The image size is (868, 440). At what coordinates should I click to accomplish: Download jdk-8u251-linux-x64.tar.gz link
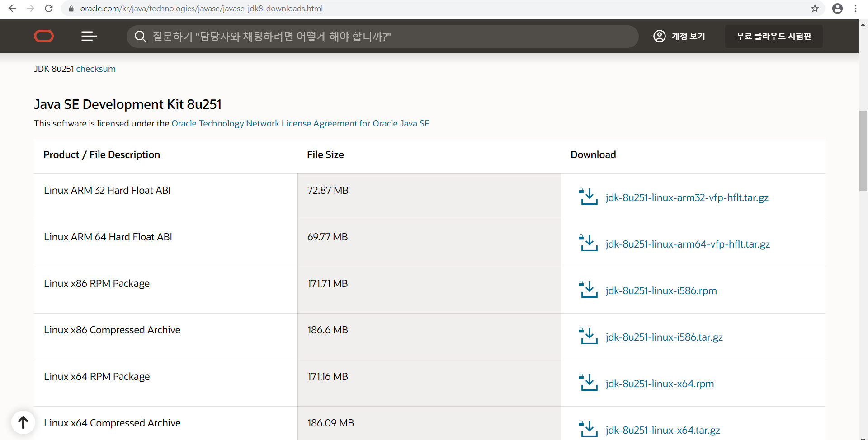click(x=663, y=430)
